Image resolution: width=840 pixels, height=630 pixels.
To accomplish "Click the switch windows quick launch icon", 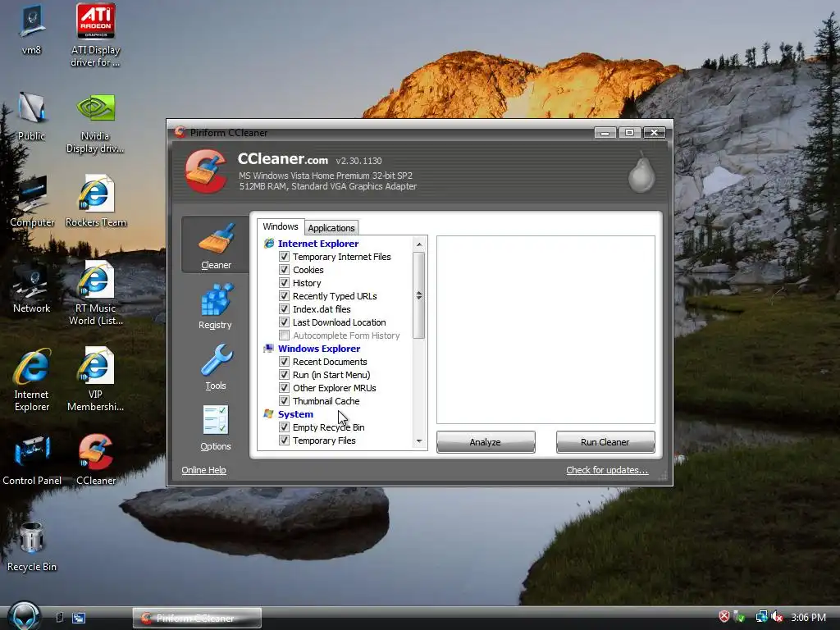I will 79,618.
